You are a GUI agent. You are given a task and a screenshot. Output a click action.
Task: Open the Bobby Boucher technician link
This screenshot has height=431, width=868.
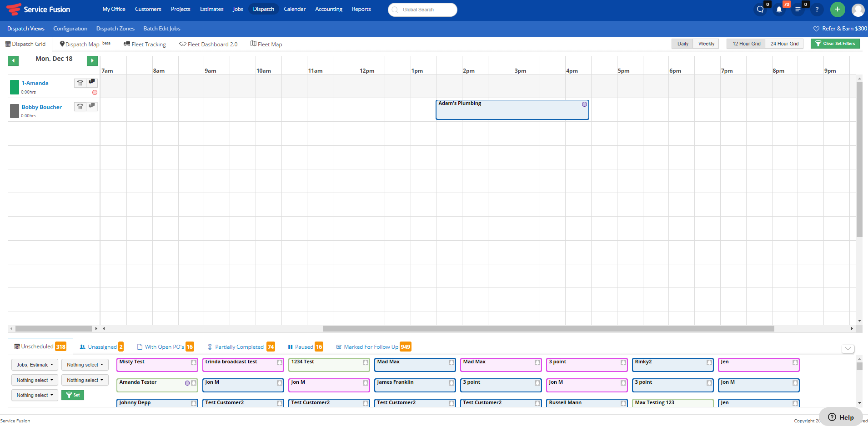click(x=42, y=107)
